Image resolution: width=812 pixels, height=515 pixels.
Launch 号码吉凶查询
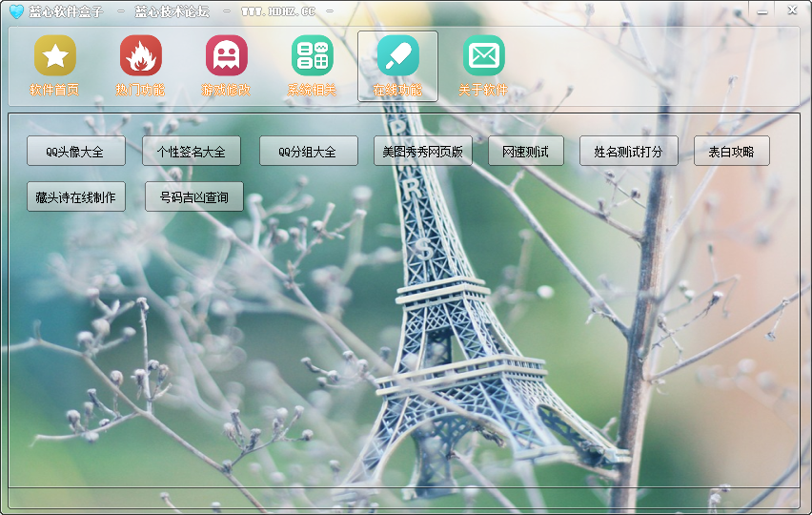click(193, 196)
